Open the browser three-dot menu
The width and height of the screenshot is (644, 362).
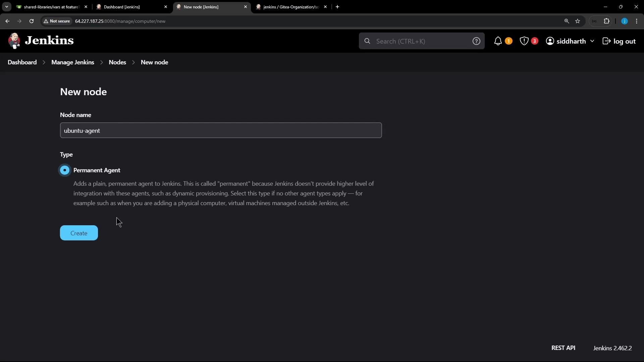[637, 21]
